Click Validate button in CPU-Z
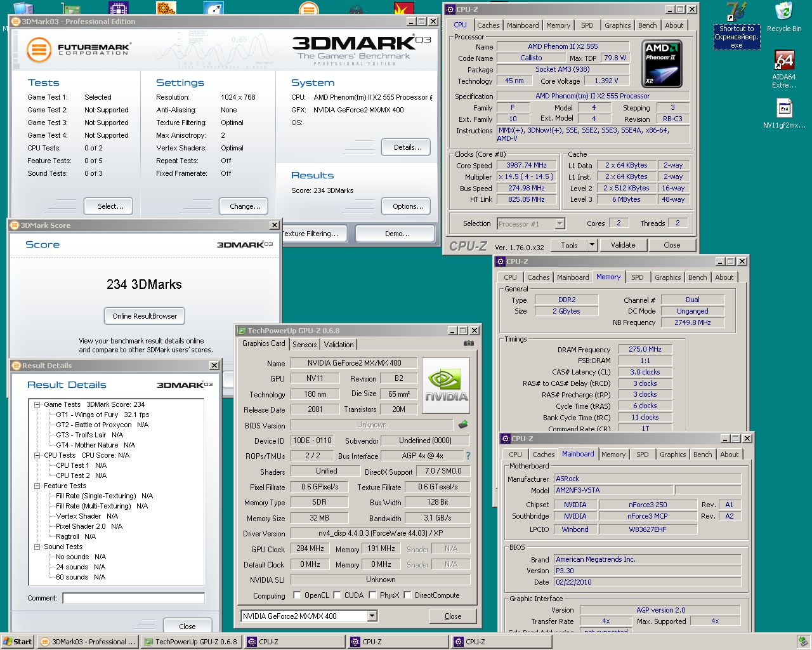The image size is (812, 650). [623, 245]
